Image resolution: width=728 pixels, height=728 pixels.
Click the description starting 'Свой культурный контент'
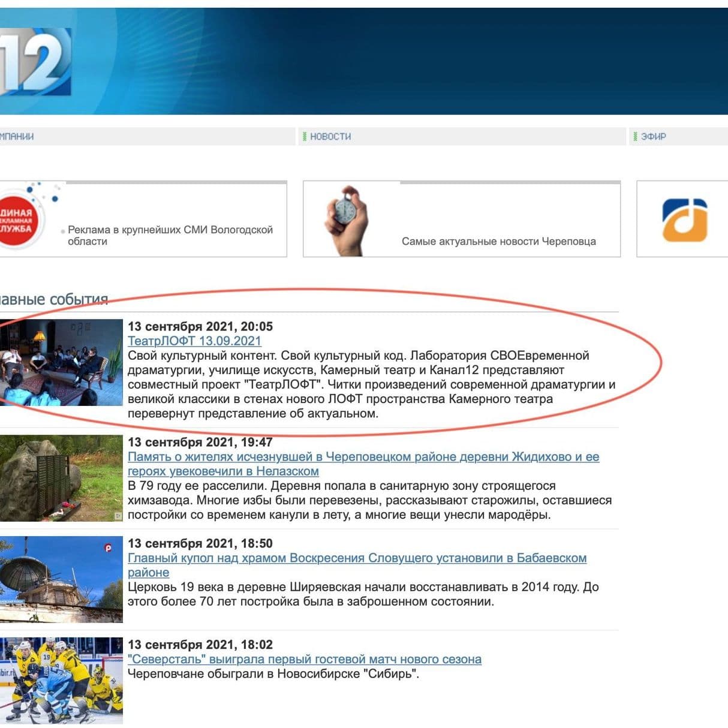371,384
